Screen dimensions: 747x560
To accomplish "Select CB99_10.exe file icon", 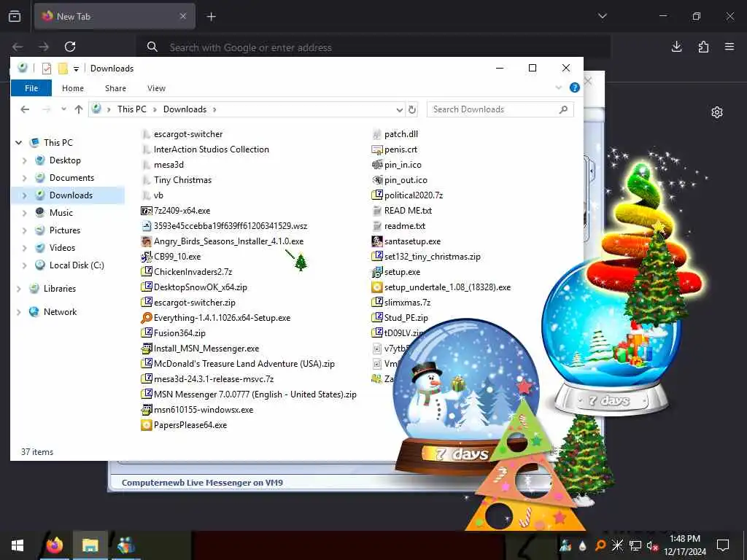I will (146, 257).
